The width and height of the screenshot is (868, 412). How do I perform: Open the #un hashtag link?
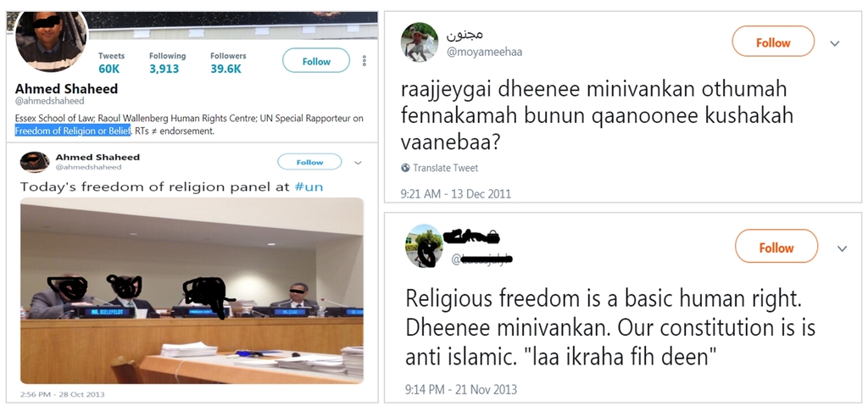[x=309, y=187]
